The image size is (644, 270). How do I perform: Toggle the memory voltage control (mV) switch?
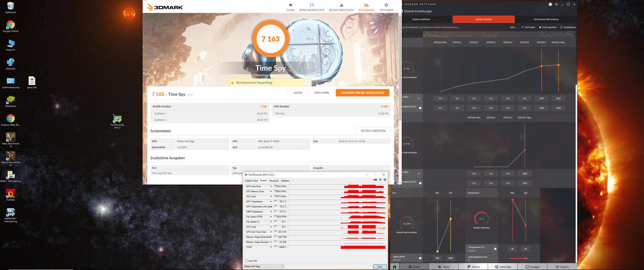(420, 183)
